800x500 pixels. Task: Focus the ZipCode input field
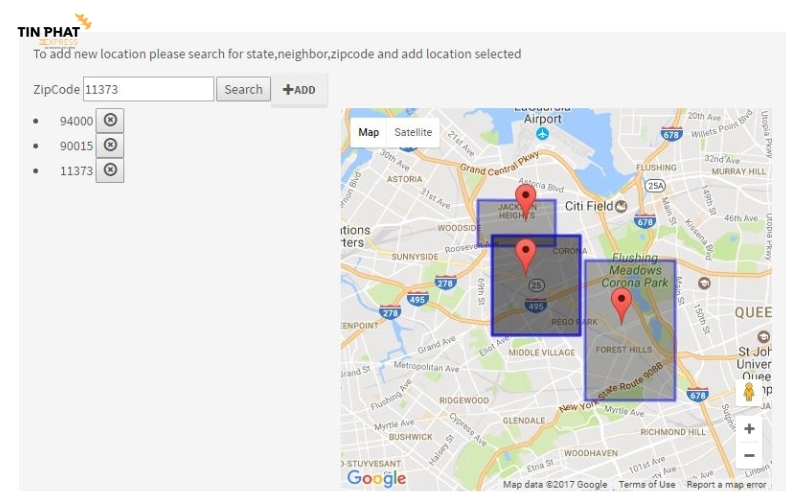tap(148, 89)
